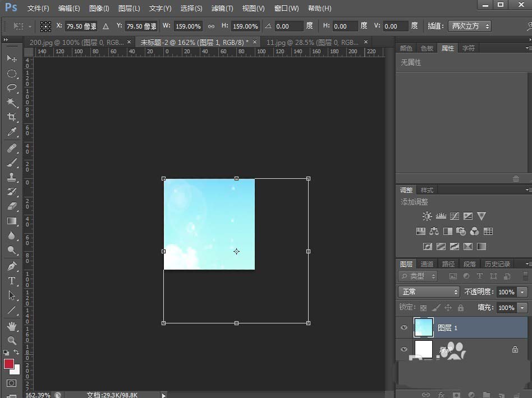Select the Magic Wand tool
Image resolution: width=532 pixels, height=398 pixels.
point(12,103)
